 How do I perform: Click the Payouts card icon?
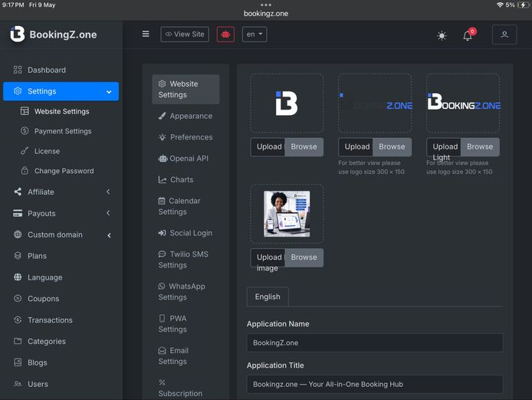coord(18,213)
